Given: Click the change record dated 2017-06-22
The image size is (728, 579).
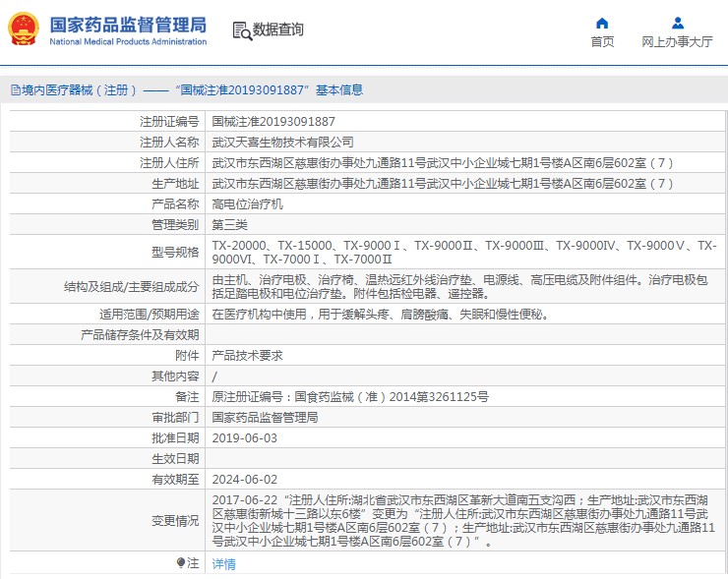Looking at the screenshot, I should pos(463,520).
